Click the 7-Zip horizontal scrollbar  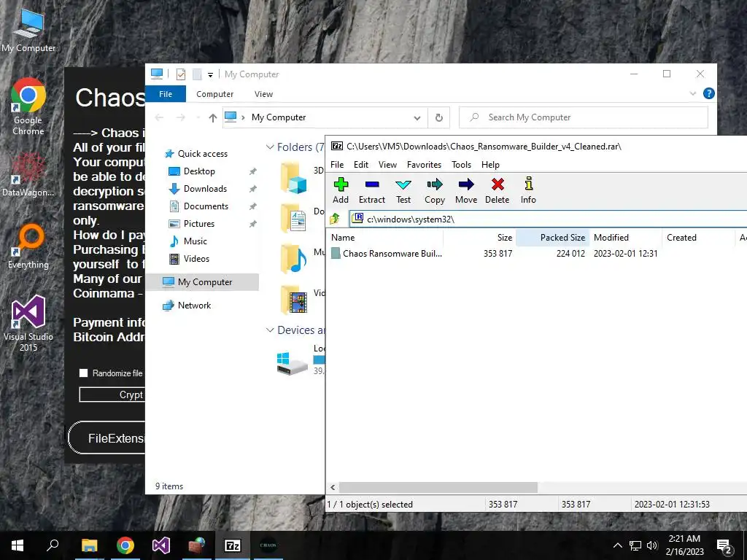(438, 487)
